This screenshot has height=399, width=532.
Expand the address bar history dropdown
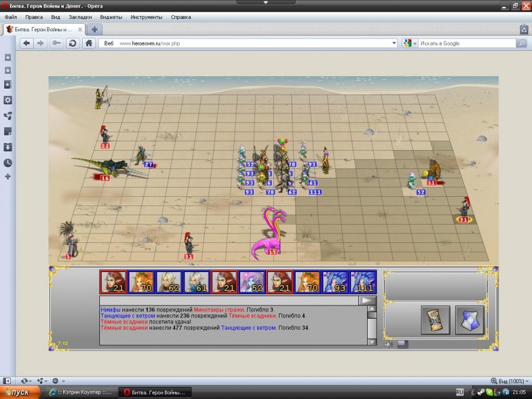pos(394,43)
